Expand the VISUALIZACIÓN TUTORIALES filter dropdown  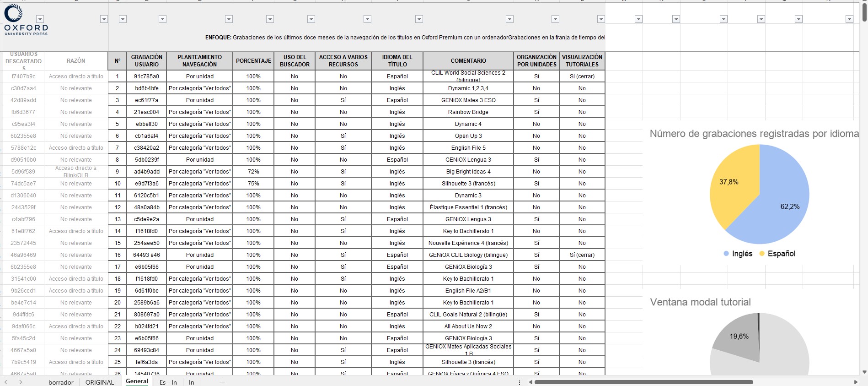tap(601, 19)
